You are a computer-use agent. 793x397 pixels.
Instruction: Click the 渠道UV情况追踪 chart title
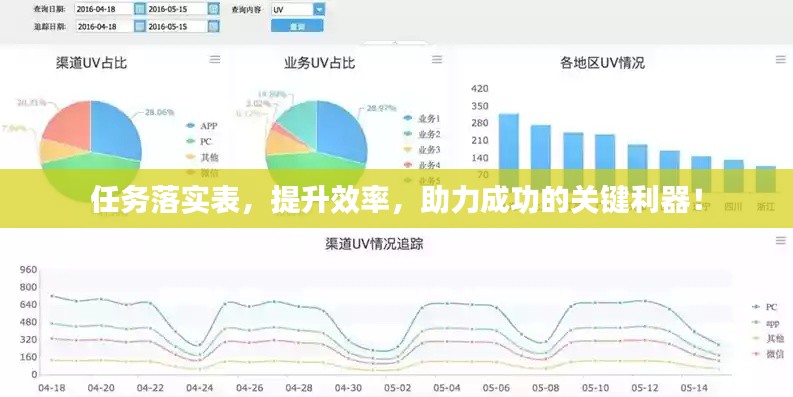click(374, 244)
